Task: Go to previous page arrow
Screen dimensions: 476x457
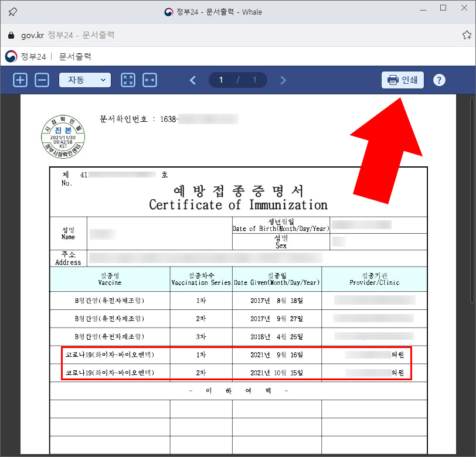Action: click(x=192, y=80)
